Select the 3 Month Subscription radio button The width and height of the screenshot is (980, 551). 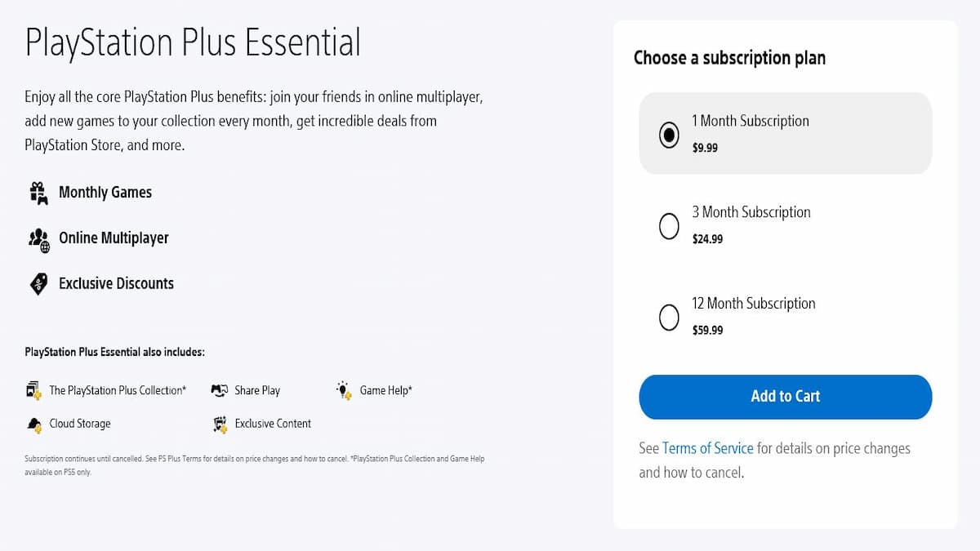pos(669,226)
